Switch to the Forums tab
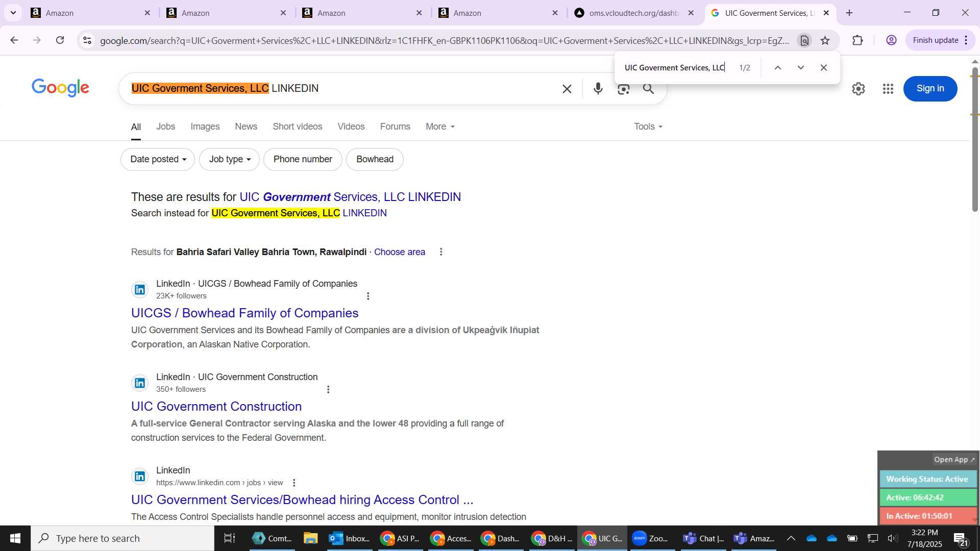The image size is (980, 551). [395, 127]
